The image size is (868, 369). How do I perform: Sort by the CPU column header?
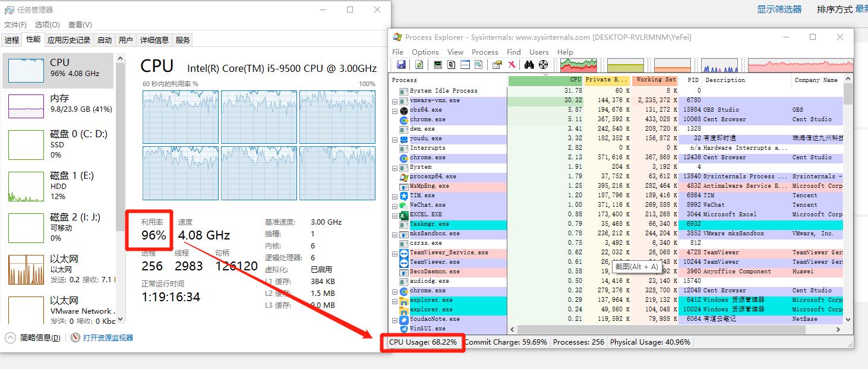click(x=546, y=80)
